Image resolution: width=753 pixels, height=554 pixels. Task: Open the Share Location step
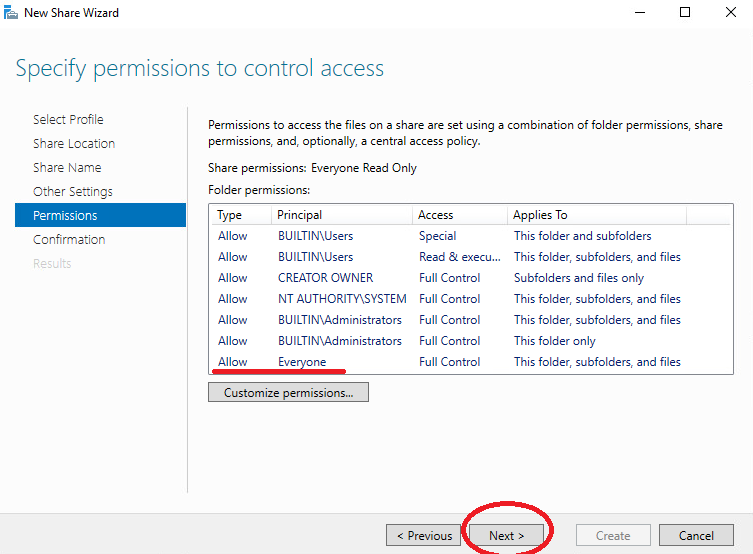point(74,143)
